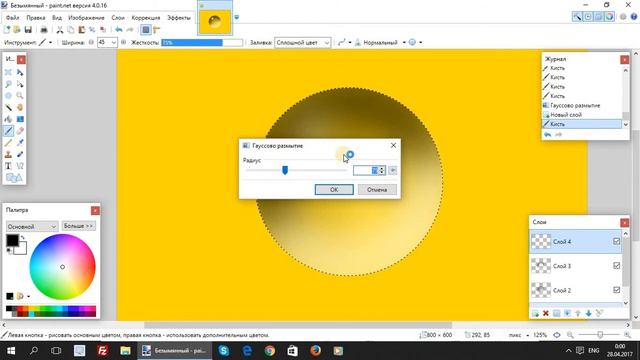
Task: Select the Magic Wand tool
Action: [x=8, y=107]
